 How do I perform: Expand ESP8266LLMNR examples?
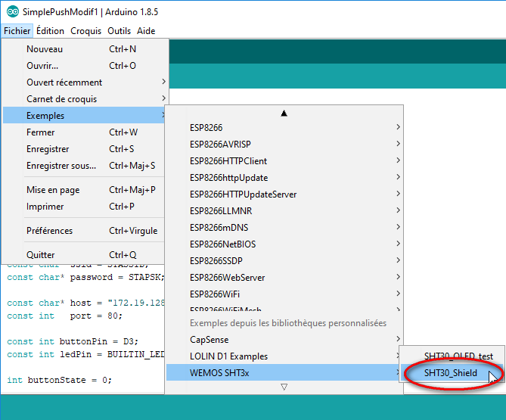click(x=284, y=211)
